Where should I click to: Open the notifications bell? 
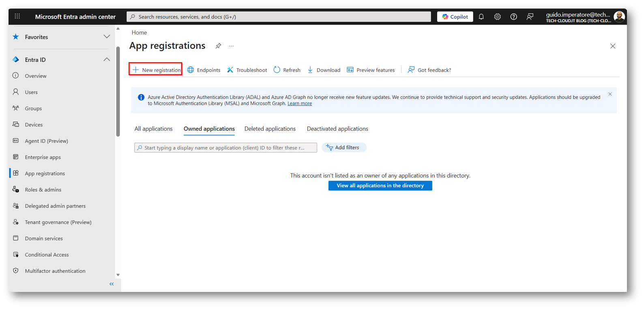pos(481,17)
